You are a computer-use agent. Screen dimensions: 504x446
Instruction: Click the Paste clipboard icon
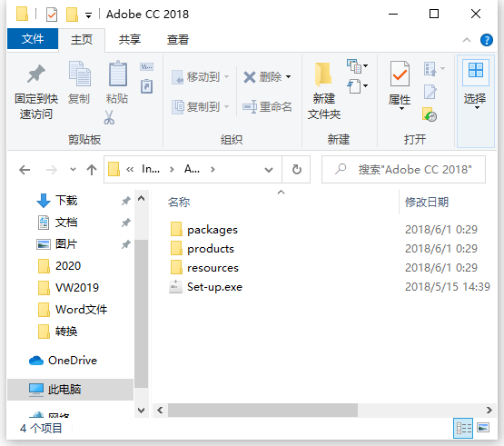tap(118, 74)
